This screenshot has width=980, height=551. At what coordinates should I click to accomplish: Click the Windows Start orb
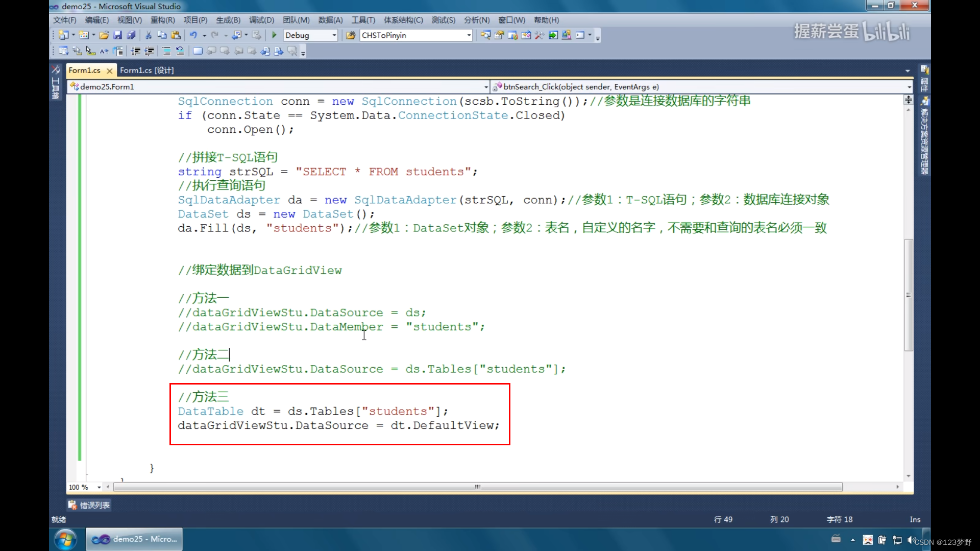coord(66,539)
